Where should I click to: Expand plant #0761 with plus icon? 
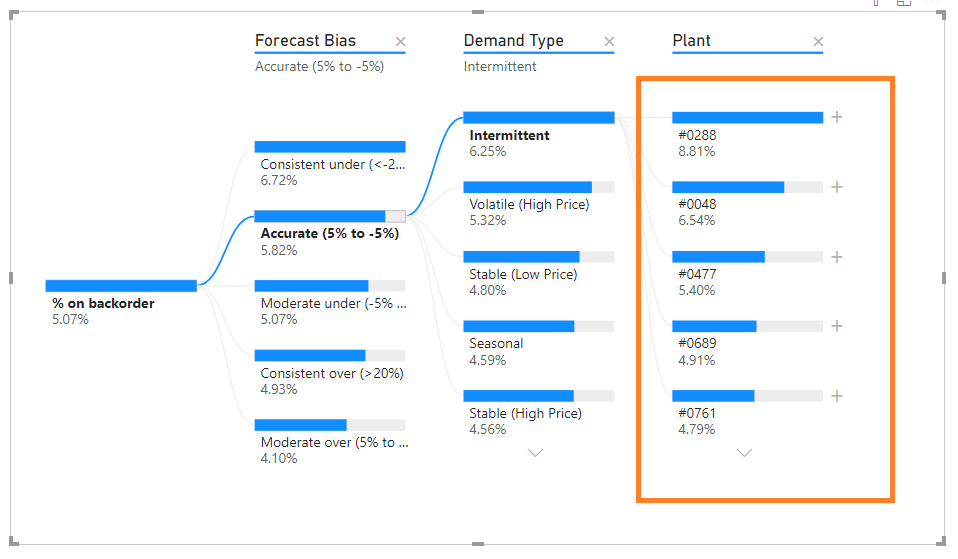click(837, 396)
